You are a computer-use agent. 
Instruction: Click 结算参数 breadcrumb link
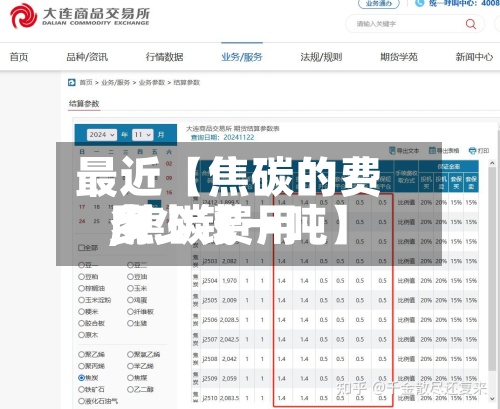click(x=187, y=82)
